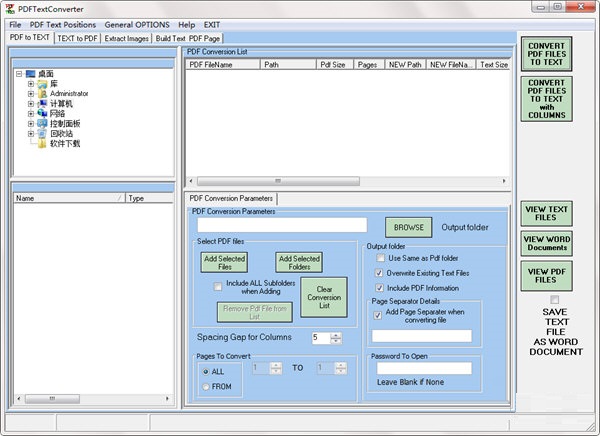Check Save Text File as Word Document
The width and height of the screenshot is (600, 436).
(554, 299)
